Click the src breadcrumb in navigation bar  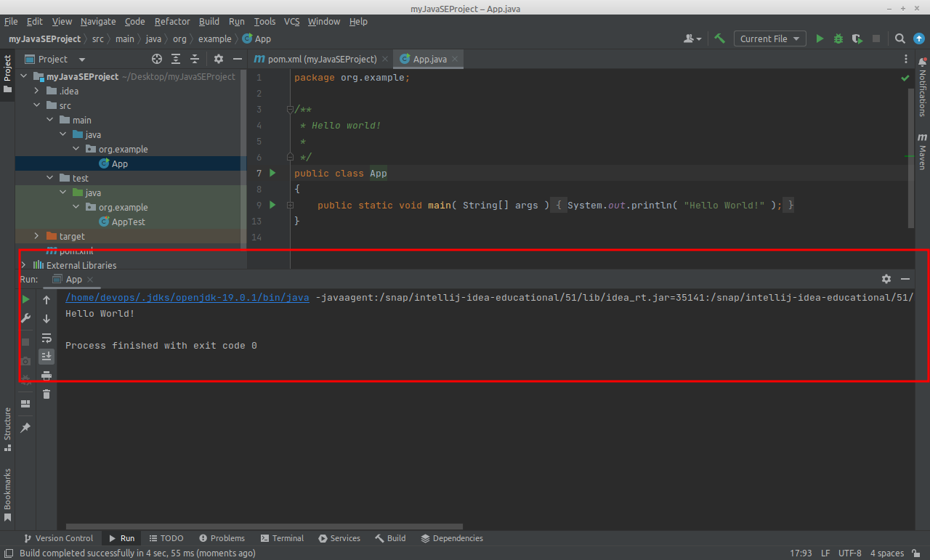[98, 38]
